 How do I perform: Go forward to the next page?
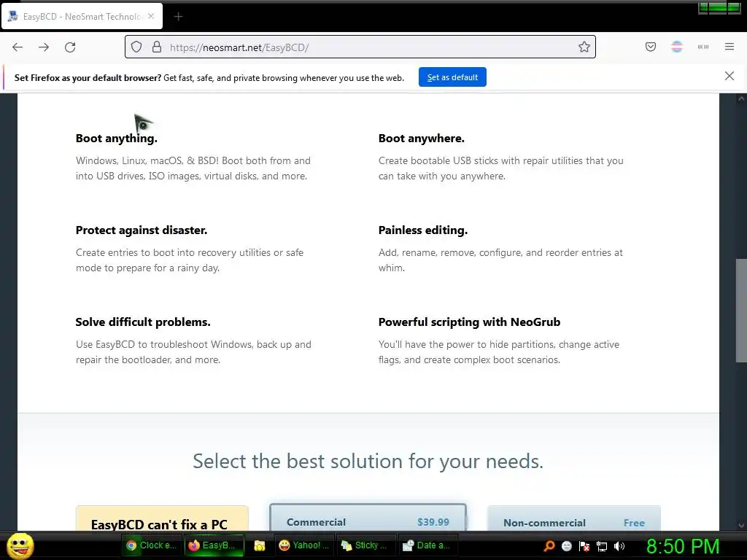tap(44, 47)
